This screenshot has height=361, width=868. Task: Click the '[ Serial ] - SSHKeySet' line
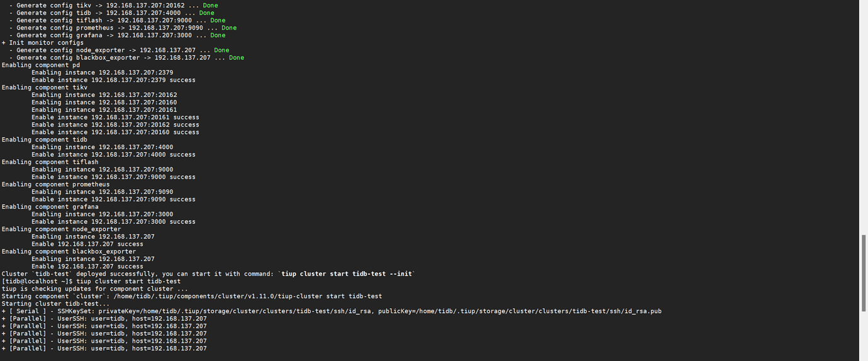pyautogui.click(x=331, y=311)
